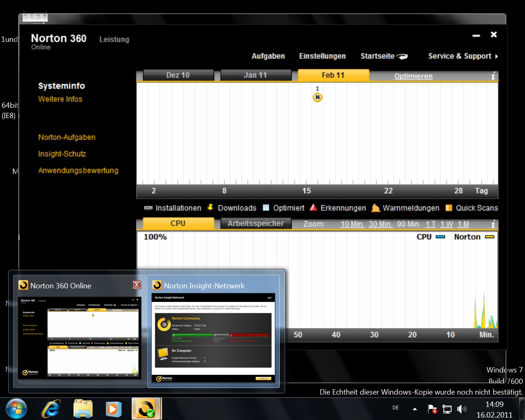Screen dimensions: 525x420
Task: Open Windows Media Player from the taskbar
Action: click(113, 409)
